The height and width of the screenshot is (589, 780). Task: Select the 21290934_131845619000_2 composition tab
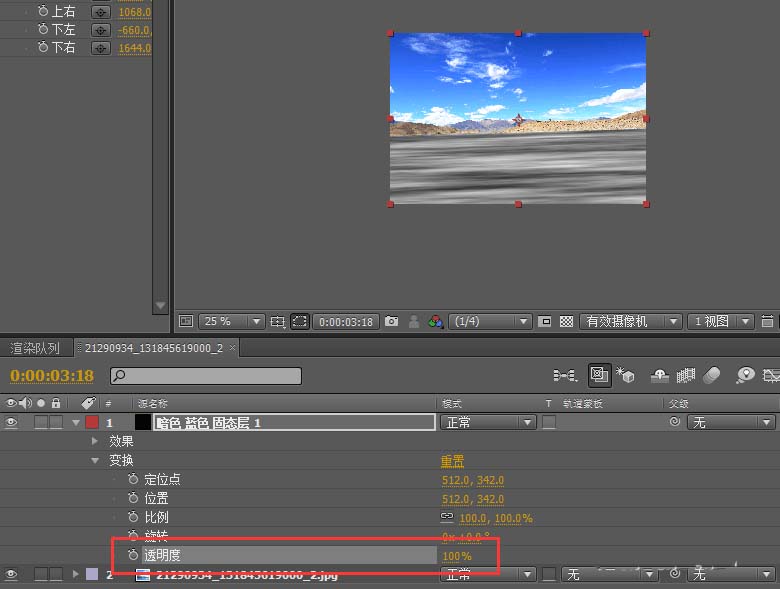click(154, 348)
